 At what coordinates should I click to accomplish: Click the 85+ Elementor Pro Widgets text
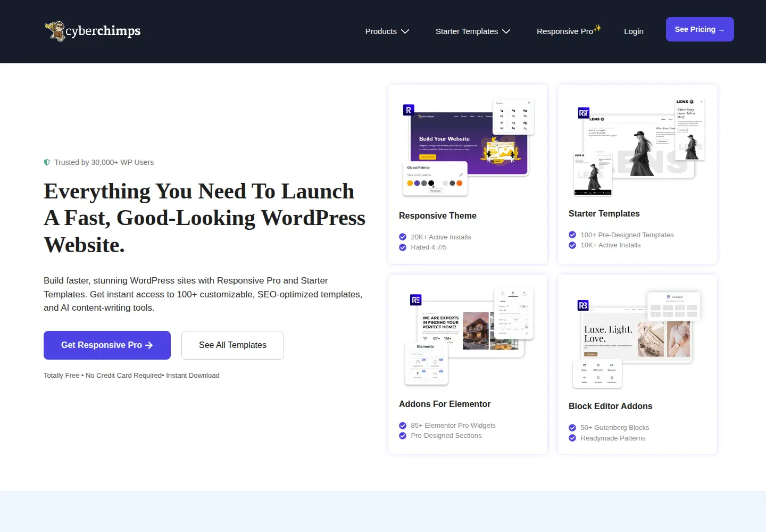[453, 426]
